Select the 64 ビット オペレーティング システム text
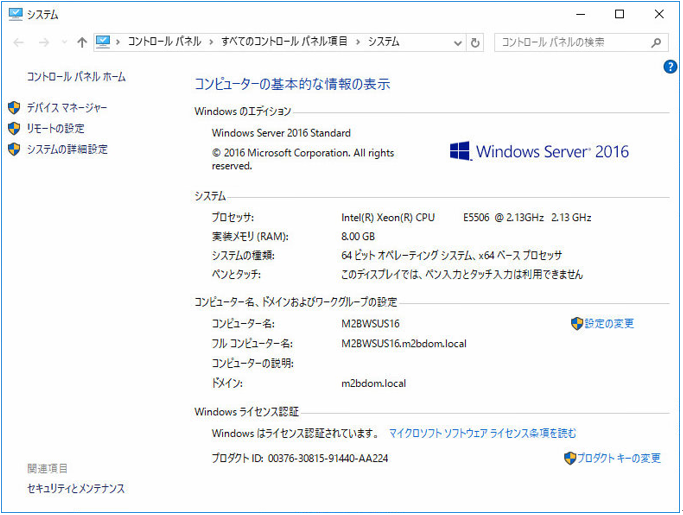The width and height of the screenshot is (683, 515). coord(406,255)
